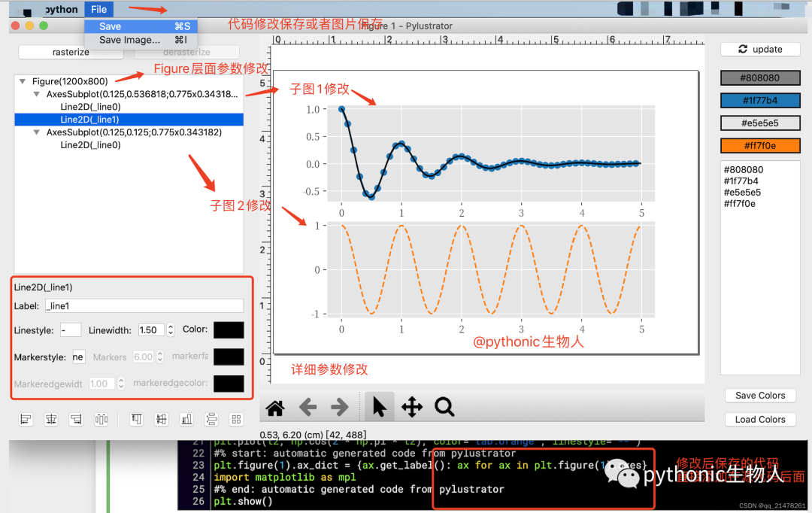Open the python application menu
Screen dimensions: 812x513
point(61,9)
